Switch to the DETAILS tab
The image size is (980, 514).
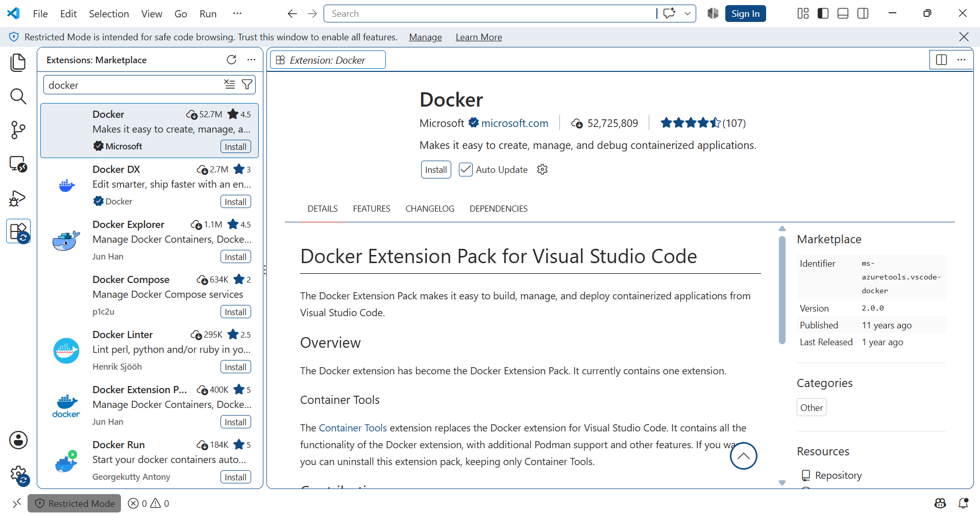pos(323,209)
